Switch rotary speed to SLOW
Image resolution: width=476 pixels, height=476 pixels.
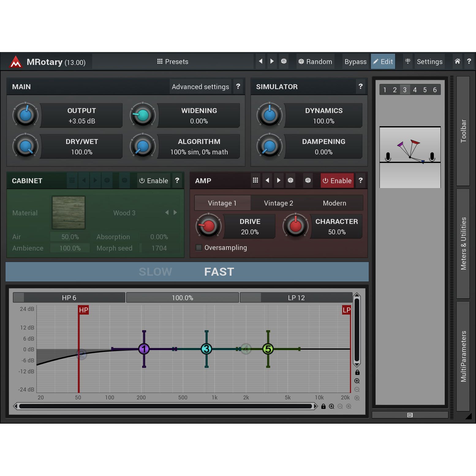pyautogui.click(x=155, y=272)
